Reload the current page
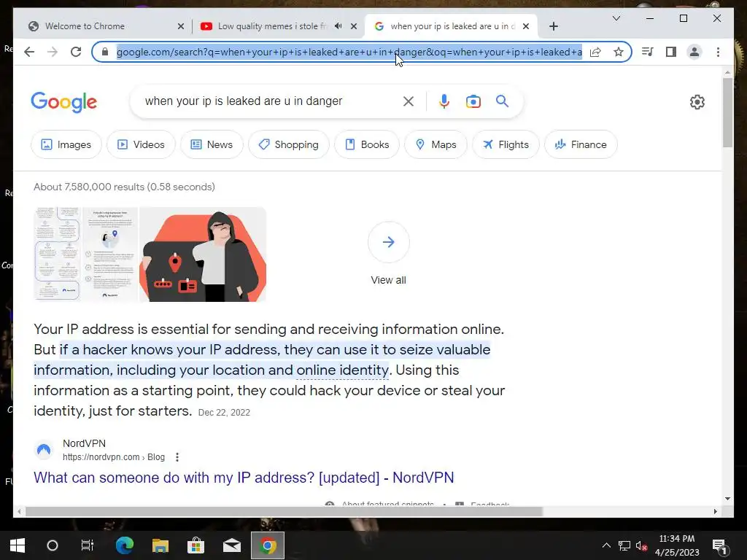Viewport: 747px width, 560px height. (x=76, y=52)
